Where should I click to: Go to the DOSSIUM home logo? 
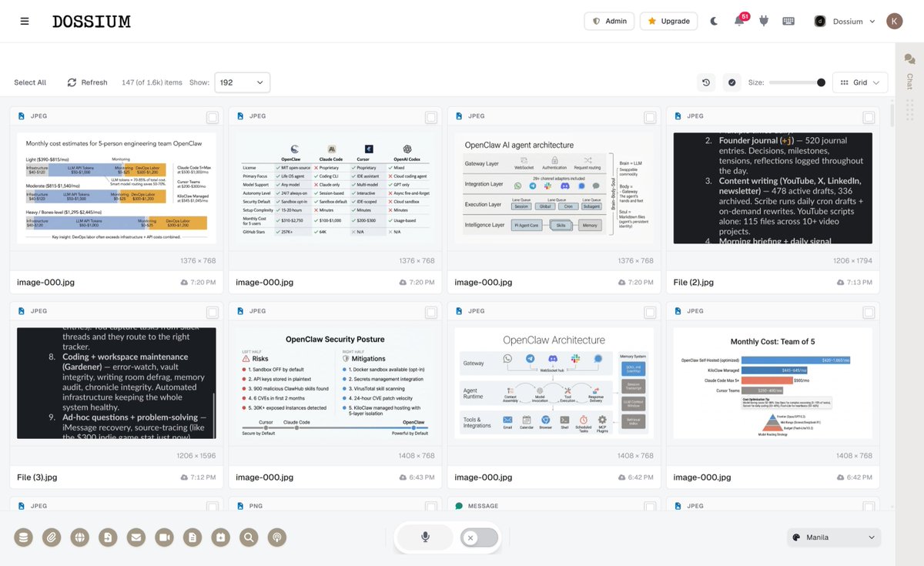(x=92, y=22)
